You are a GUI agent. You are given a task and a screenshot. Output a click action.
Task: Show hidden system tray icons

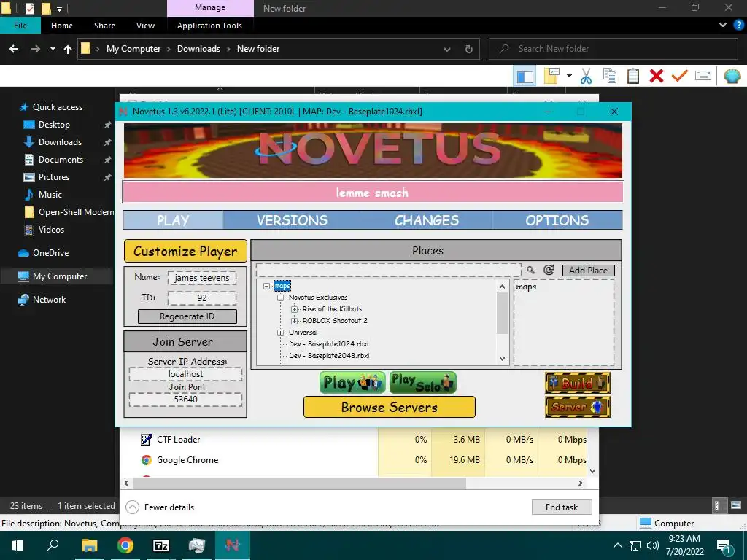(617, 545)
